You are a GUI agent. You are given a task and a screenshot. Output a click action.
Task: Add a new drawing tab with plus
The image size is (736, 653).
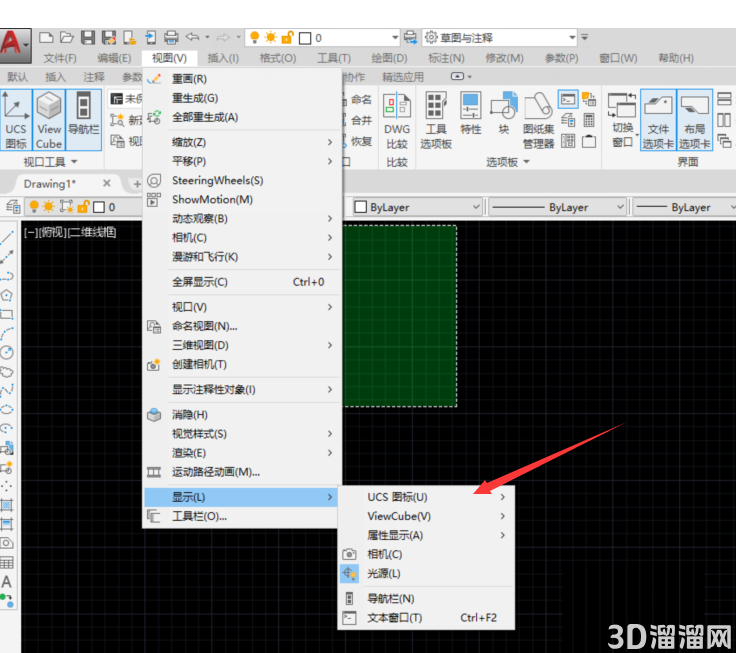coord(137,184)
